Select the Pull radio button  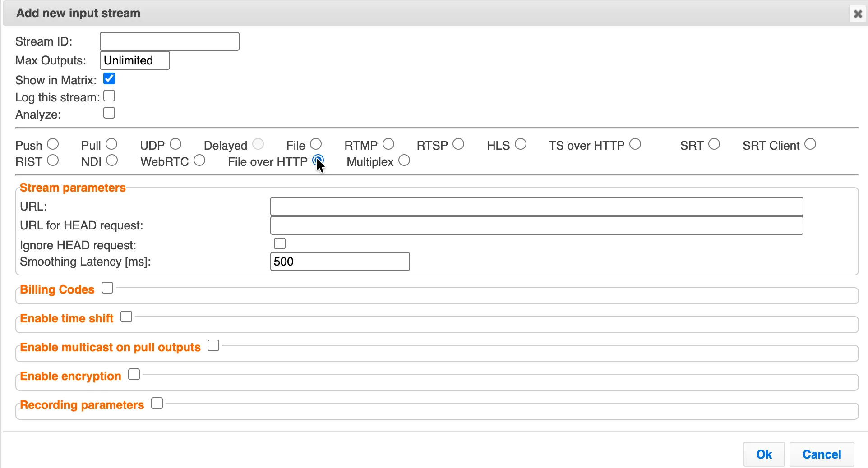pos(111,144)
